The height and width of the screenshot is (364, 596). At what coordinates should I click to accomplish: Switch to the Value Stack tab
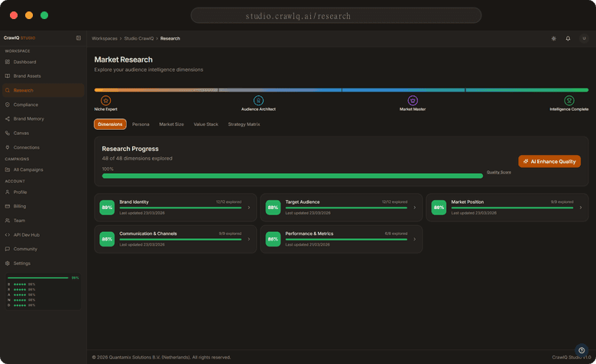[x=206, y=124]
